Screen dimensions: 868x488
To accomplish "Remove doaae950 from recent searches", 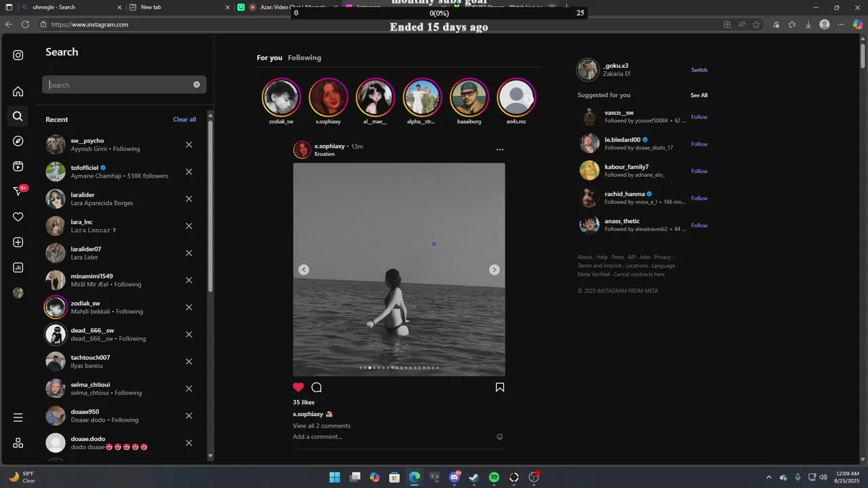I will (x=189, y=415).
